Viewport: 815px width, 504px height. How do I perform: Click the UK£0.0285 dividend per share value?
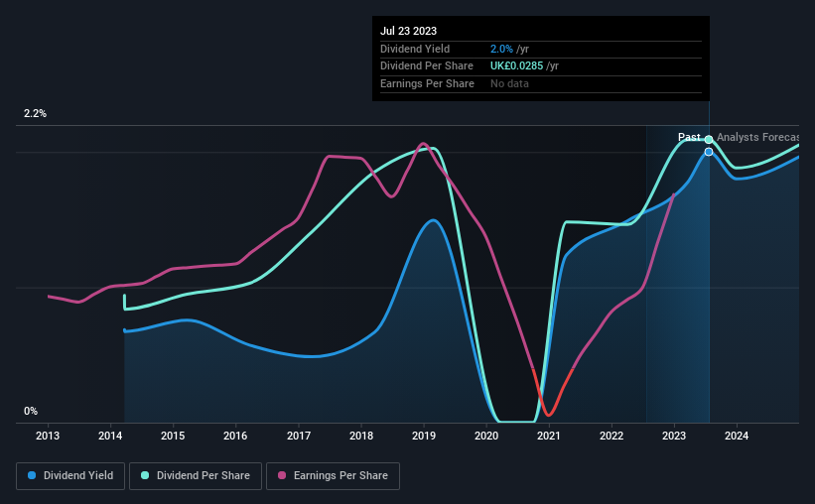(516, 66)
